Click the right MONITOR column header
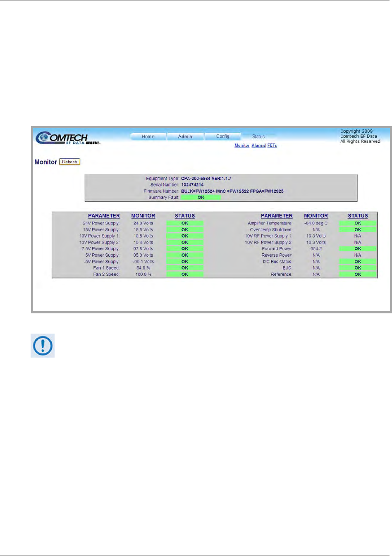Image resolution: width=392 pixels, height=556 pixels. pos(316,216)
